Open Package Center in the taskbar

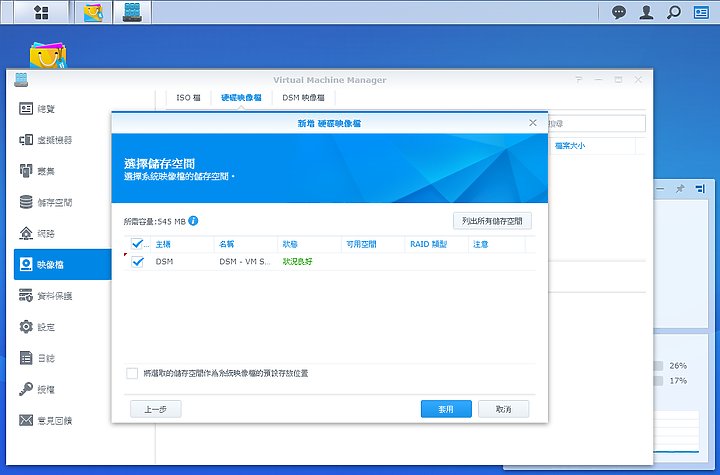94,12
